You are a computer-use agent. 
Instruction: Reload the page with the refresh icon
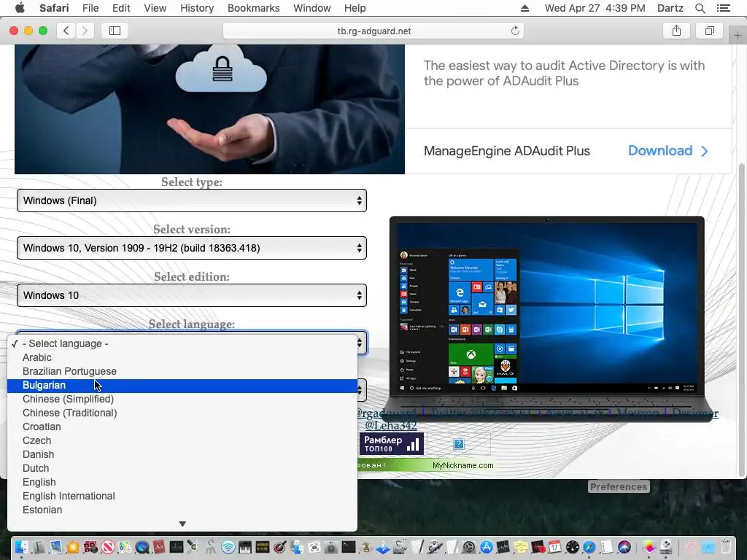[515, 31]
